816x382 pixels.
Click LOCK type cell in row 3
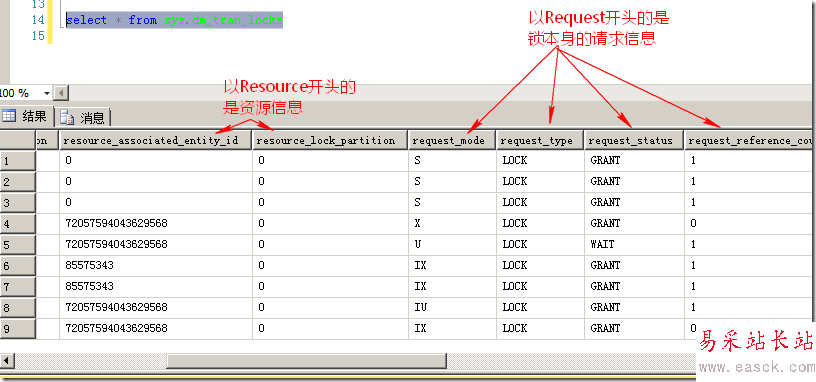[540, 202]
